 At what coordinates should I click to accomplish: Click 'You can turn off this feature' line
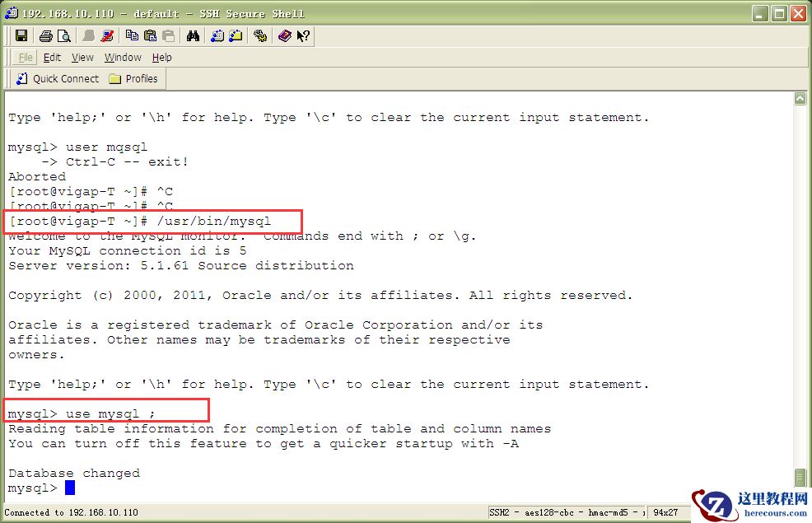point(263,443)
